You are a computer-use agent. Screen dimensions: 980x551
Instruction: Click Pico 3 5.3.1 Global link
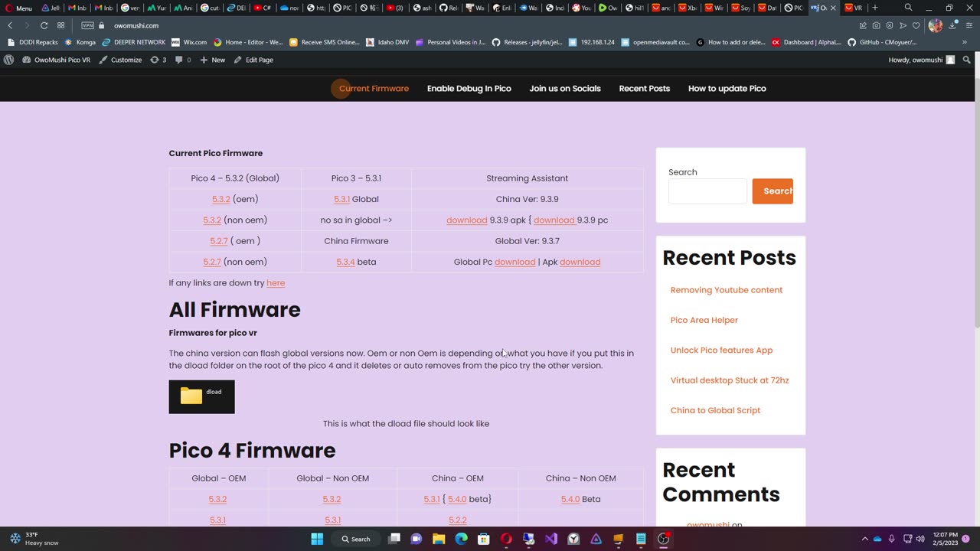click(x=341, y=199)
